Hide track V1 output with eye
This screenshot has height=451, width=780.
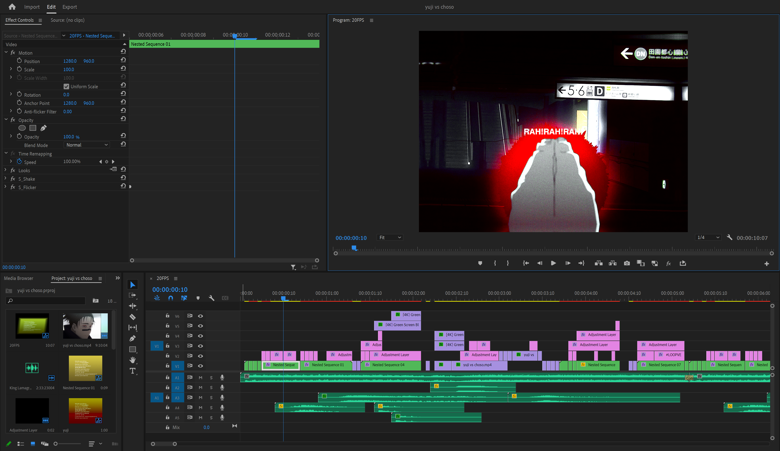[200, 365]
